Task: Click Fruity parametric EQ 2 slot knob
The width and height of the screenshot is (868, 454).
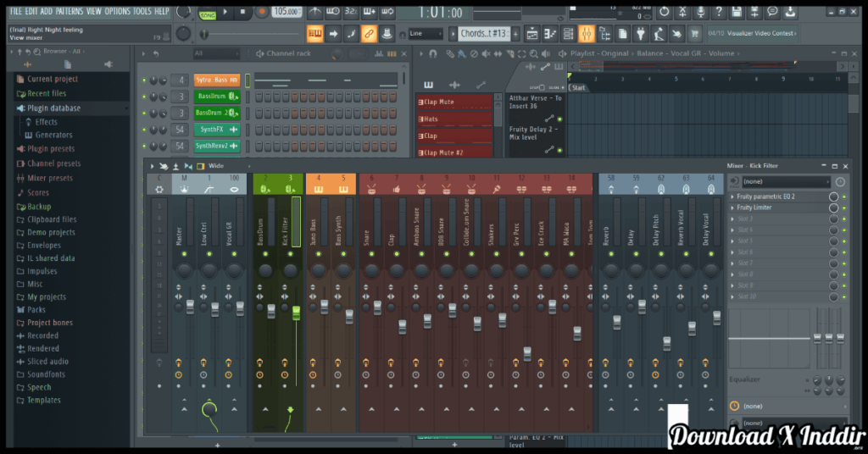Action: coord(833,197)
